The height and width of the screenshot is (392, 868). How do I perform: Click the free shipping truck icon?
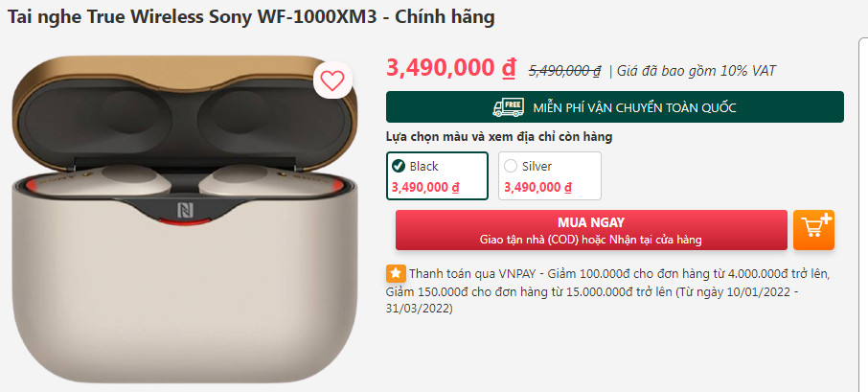pos(508,107)
